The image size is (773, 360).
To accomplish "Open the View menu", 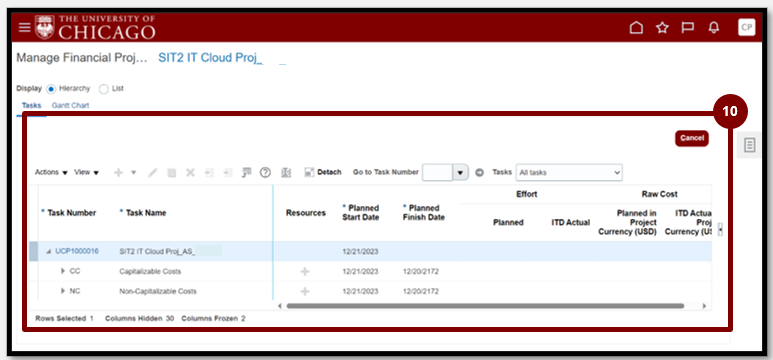I will 86,173.
